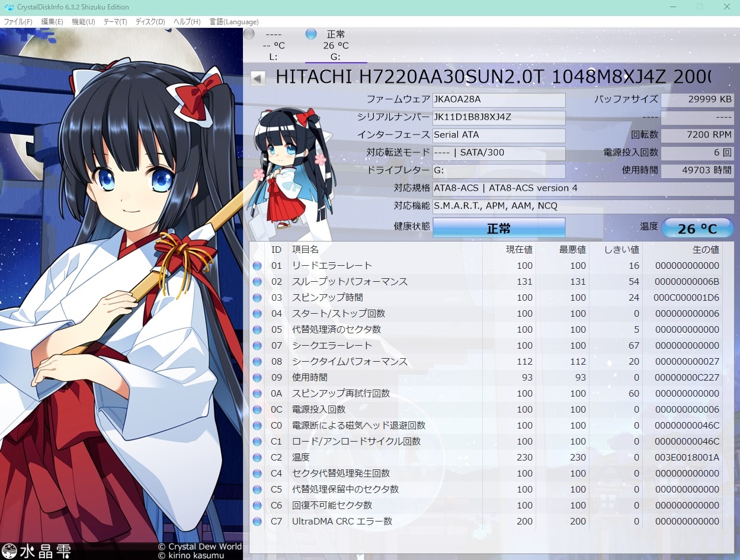The image size is (740, 560).
Task: Open the ヘルプ(H) menu
Action: (x=187, y=22)
